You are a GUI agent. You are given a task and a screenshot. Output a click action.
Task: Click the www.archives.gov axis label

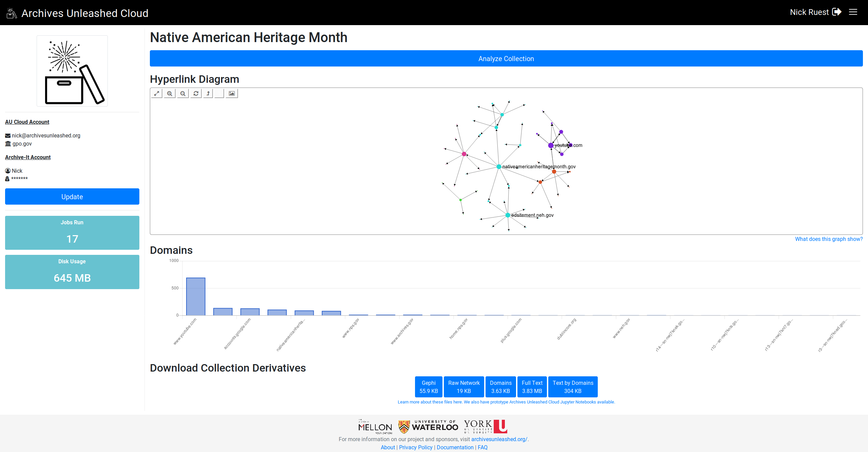402,332
